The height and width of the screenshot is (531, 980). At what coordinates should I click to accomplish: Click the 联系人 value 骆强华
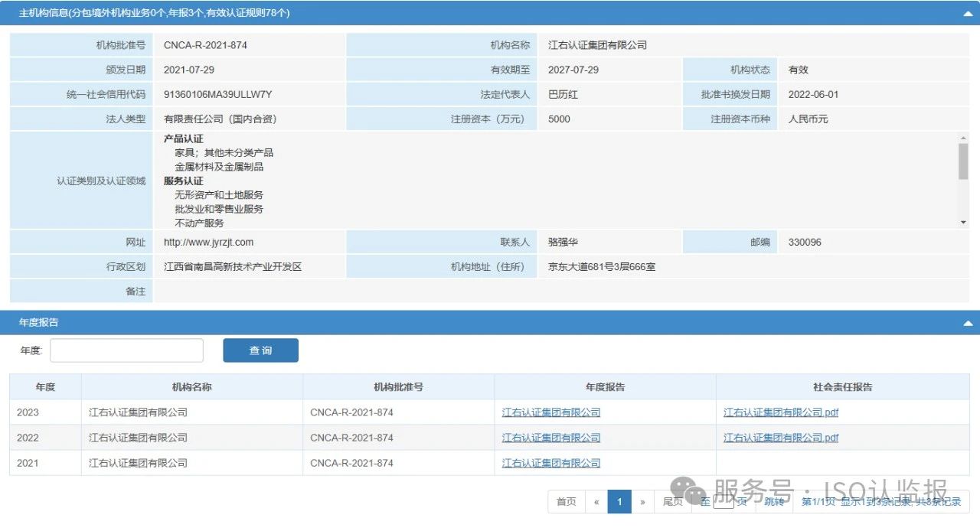(x=563, y=243)
